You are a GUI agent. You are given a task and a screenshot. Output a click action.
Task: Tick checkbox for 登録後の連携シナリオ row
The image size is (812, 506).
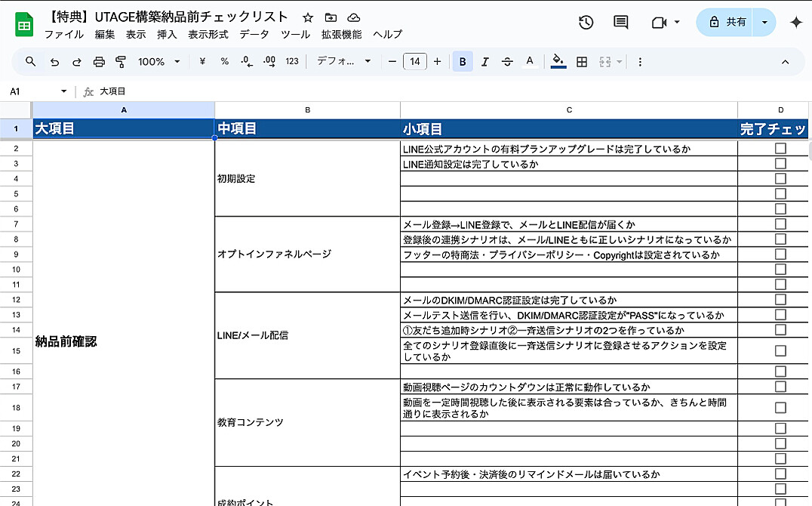tap(780, 239)
